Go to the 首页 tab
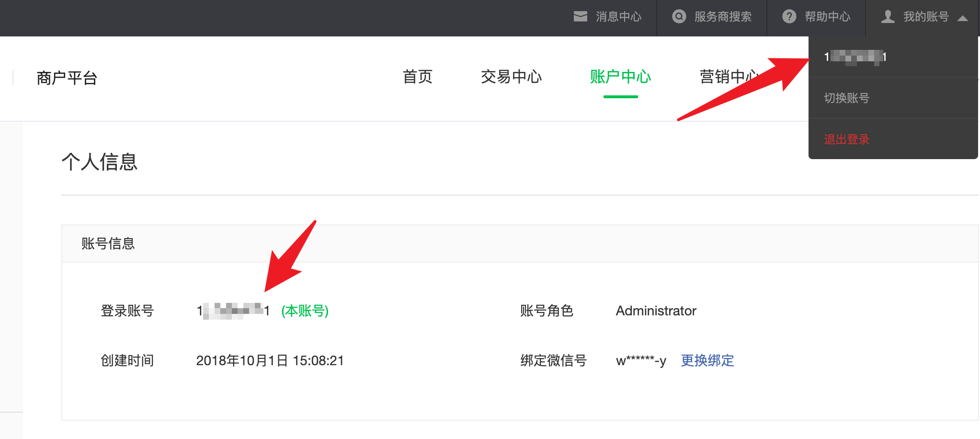980x439 pixels. pos(418,77)
